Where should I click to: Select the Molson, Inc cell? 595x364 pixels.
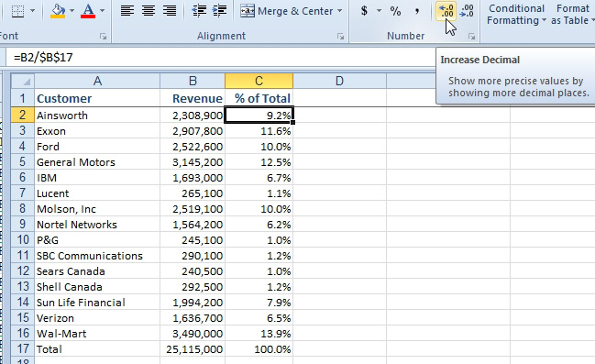point(97,209)
